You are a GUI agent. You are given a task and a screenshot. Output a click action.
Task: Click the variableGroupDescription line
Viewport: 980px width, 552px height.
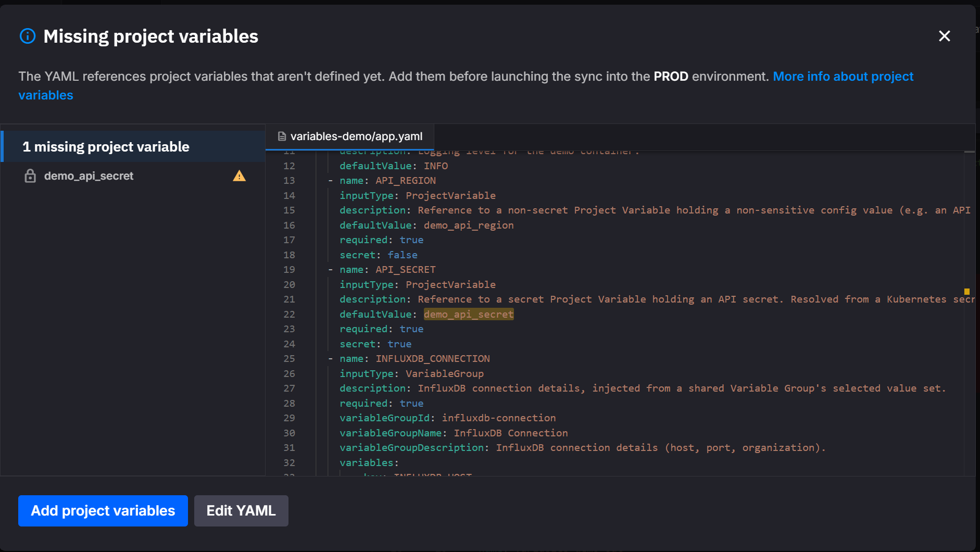coord(583,448)
